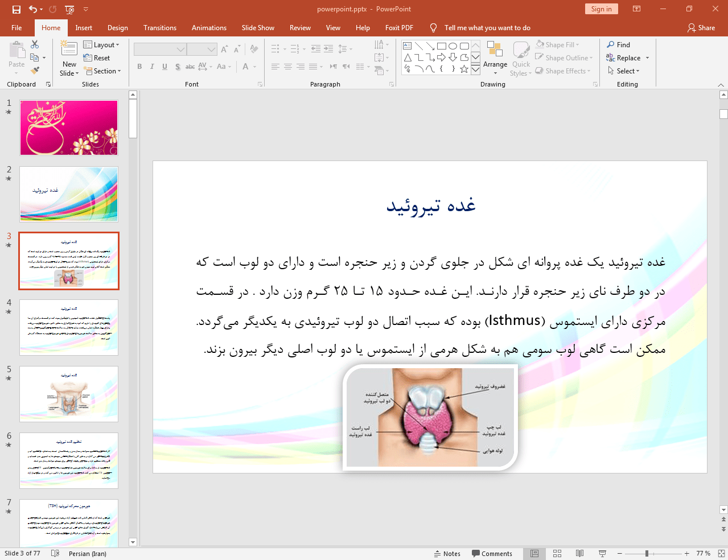Use the Format Painter brush
The height and width of the screenshot is (560, 728).
[x=35, y=71]
